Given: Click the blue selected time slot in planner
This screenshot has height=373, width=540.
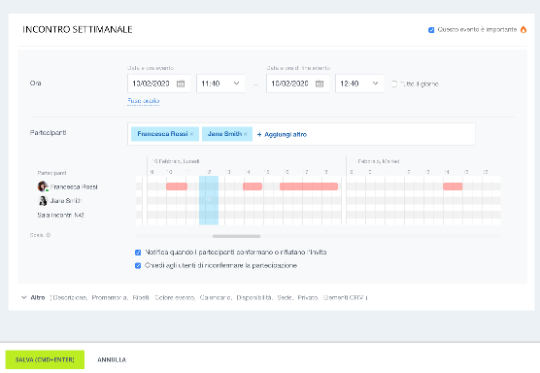Looking at the screenshot, I should (209, 200).
